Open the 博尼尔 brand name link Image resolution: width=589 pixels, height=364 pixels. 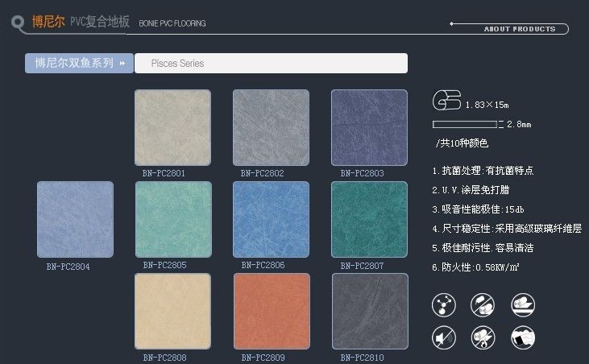48,23
